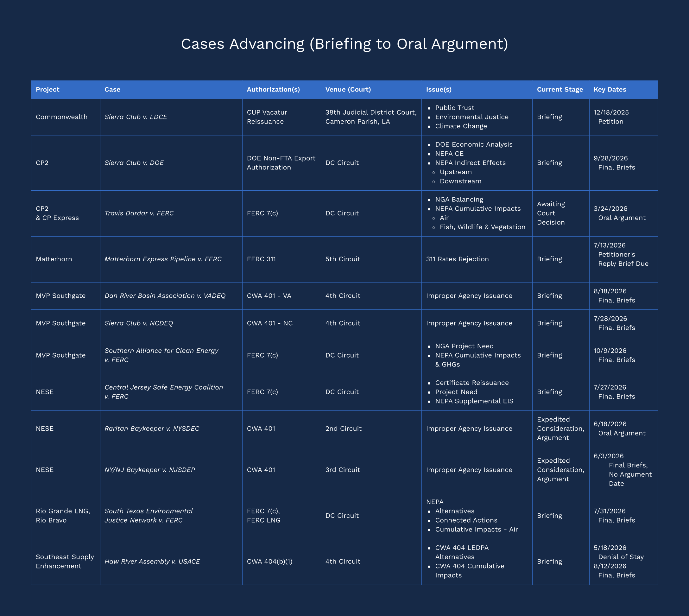This screenshot has width=689, height=616.
Task: Click the Case column header
Action: point(112,89)
